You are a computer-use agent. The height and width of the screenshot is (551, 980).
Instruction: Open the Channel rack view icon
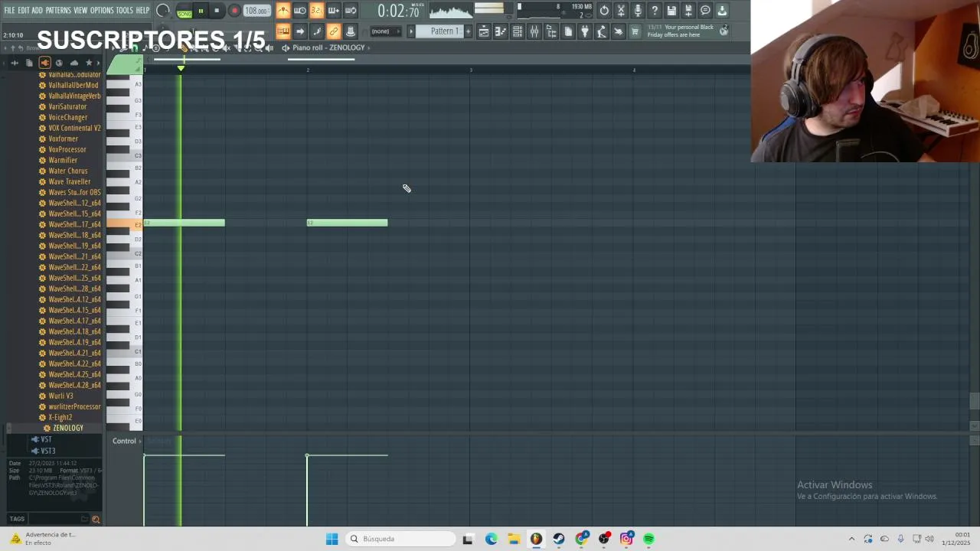point(518,31)
